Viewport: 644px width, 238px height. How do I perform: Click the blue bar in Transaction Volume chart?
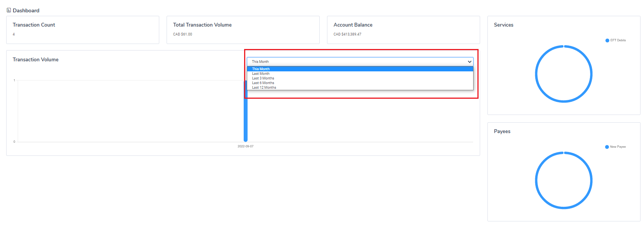pyautogui.click(x=246, y=116)
